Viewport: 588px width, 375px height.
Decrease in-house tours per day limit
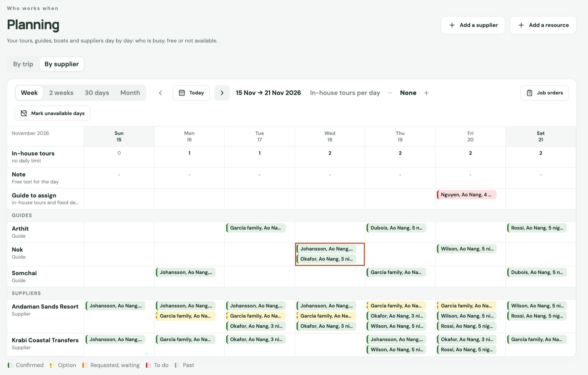click(x=390, y=93)
